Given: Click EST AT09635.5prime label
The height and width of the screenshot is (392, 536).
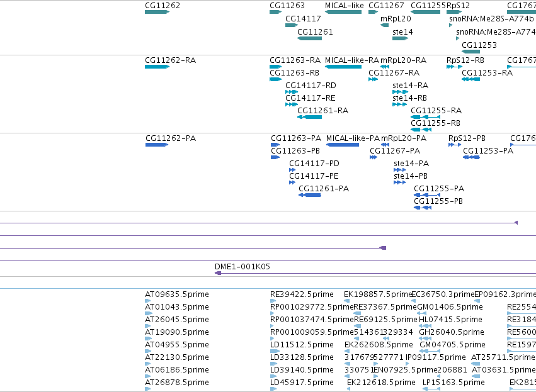Looking at the screenshot, I should coord(177,294).
